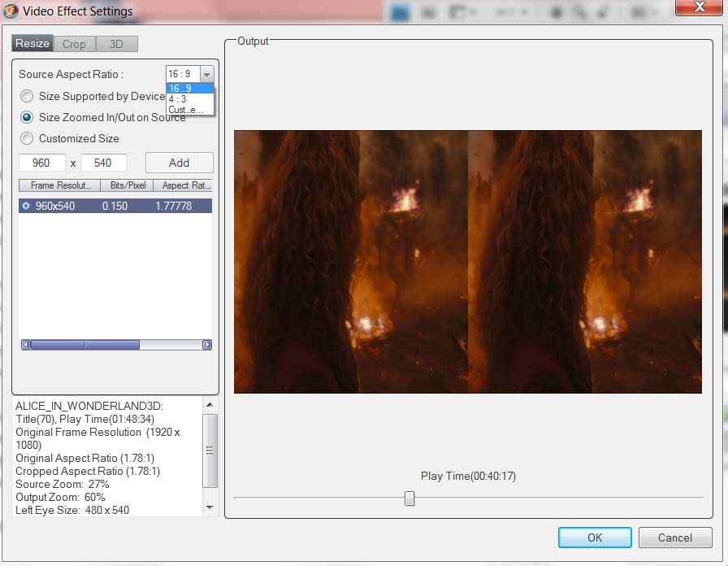Click the Video Effect Settings title bar icon
The height and width of the screenshot is (566, 728).
[11, 11]
